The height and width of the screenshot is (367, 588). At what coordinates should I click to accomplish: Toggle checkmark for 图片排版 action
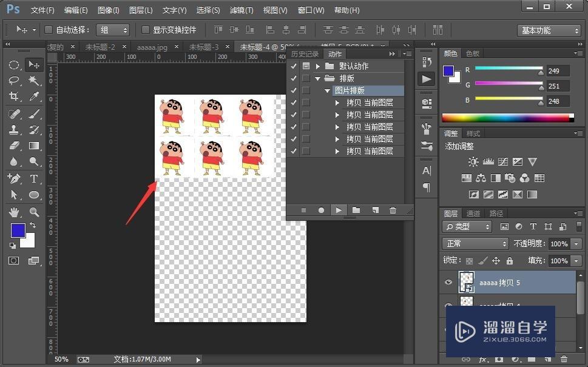click(x=294, y=90)
